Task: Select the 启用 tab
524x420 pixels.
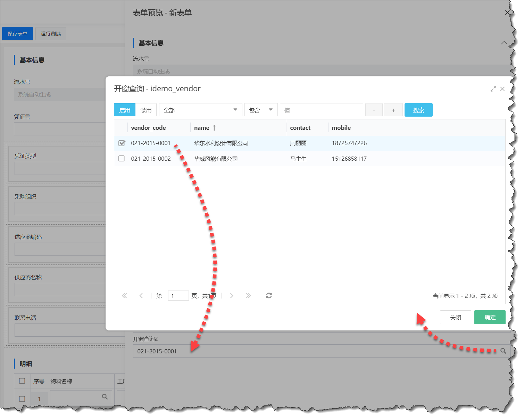Action: (x=125, y=110)
